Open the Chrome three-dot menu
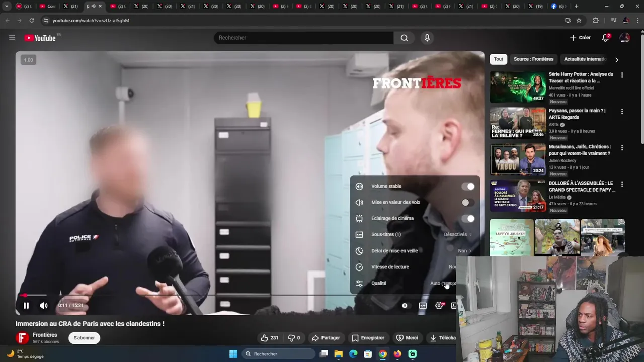The image size is (644, 362). [x=637, y=20]
